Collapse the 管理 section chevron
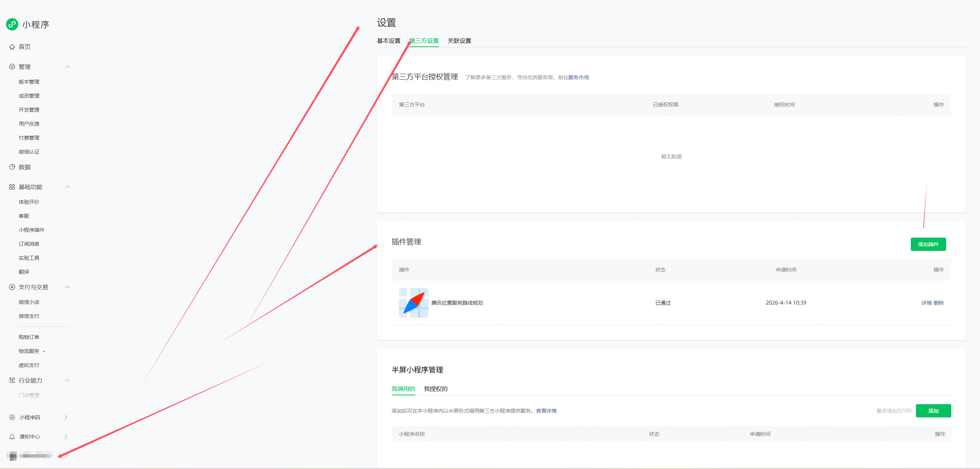Viewport: 980px width, 469px height. [x=67, y=67]
